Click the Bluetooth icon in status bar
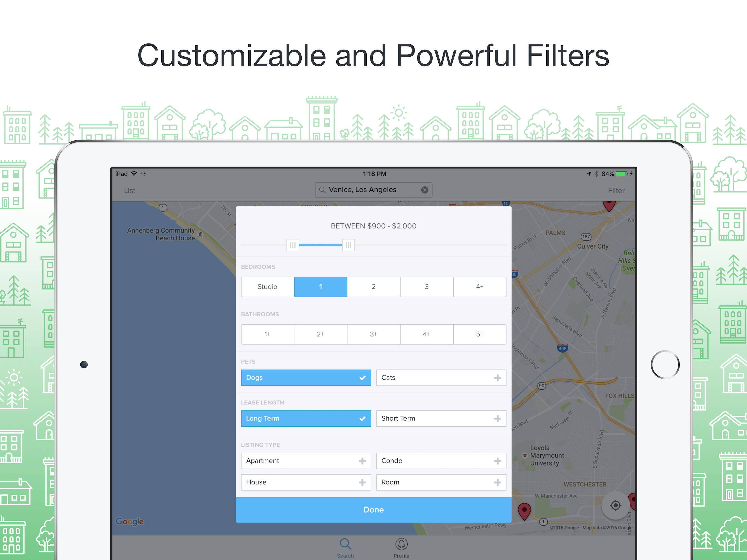Viewport: 747px width, 560px height. [x=596, y=174]
